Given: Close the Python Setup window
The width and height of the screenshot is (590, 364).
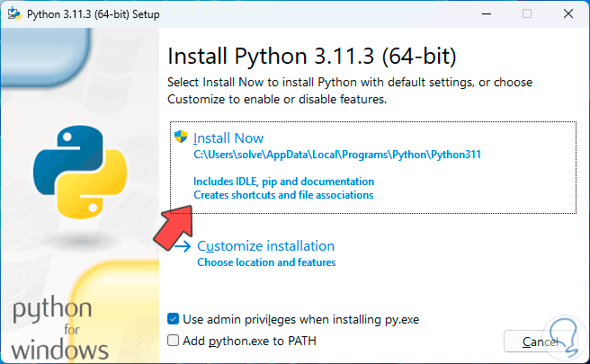Looking at the screenshot, I should coord(568,13).
